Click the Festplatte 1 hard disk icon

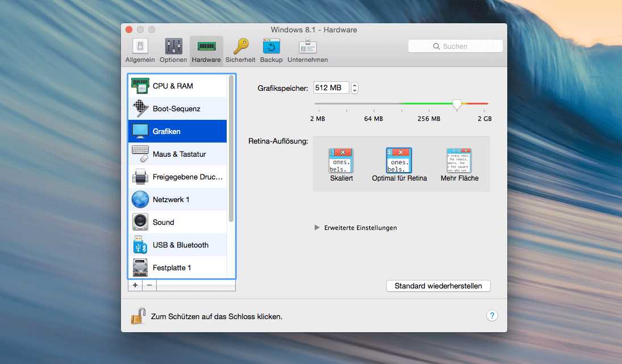[x=140, y=267]
